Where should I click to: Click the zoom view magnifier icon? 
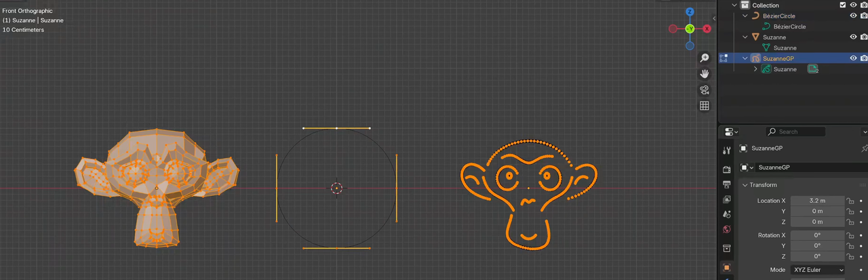[x=705, y=58]
